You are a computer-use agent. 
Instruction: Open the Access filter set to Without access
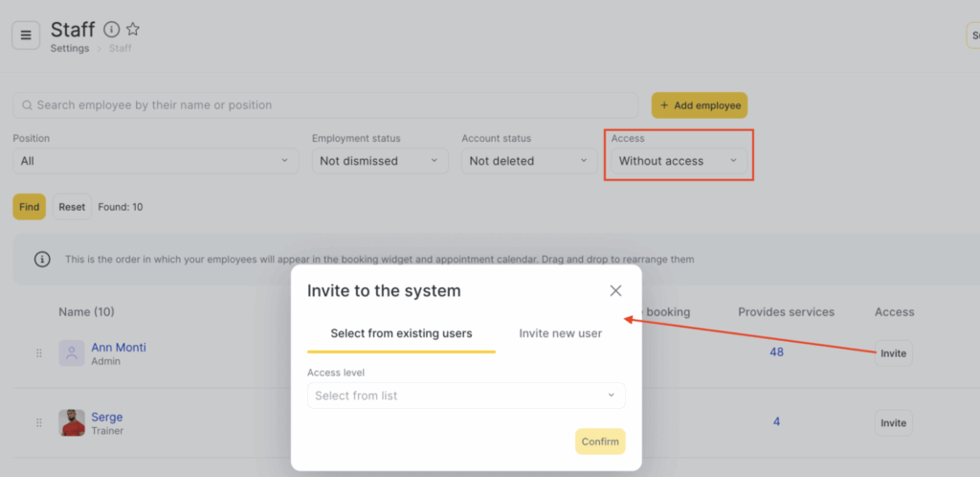(679, 161)
